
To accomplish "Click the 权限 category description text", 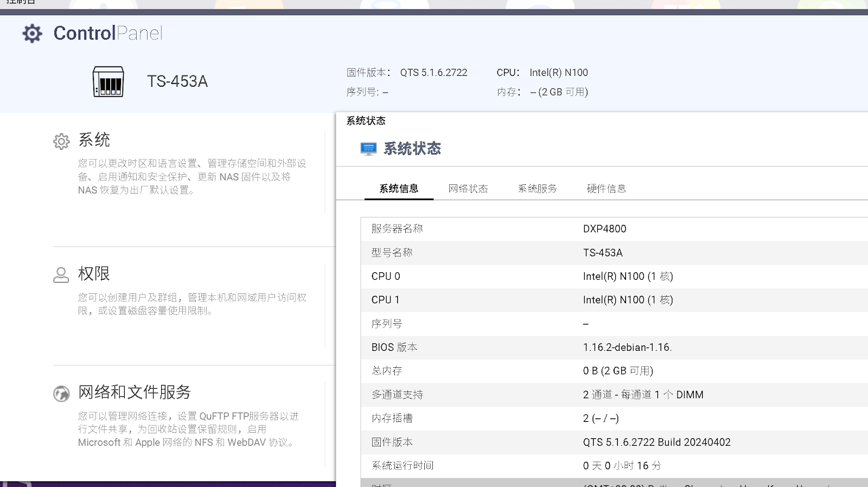I will click(192, 304).
